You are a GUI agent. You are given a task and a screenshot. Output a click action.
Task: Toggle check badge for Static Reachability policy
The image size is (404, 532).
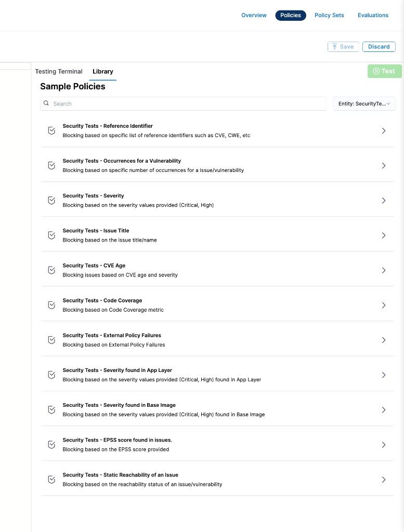(51, 479)
